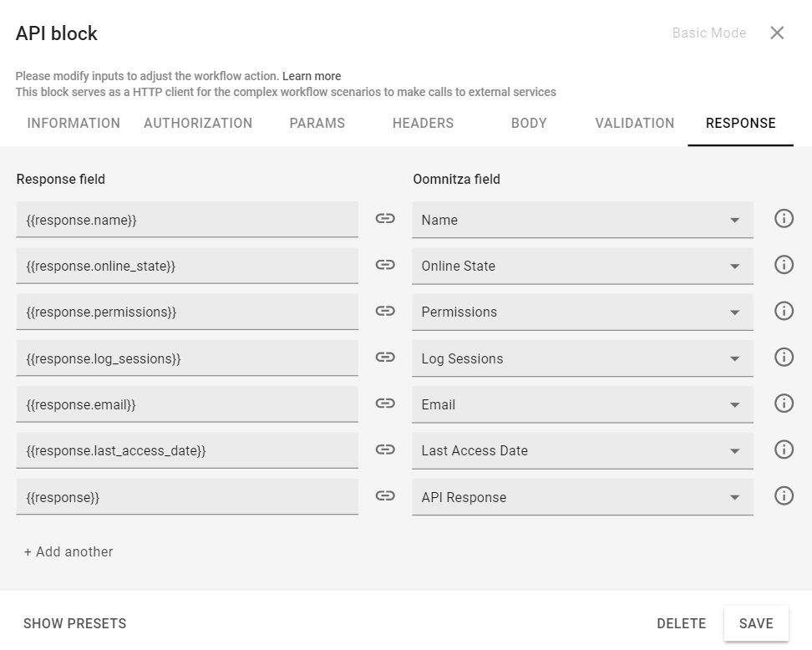This screenshot has width=812, height=650.
Task: Click the info icon for the API Response row
Action: coord(784,495)
